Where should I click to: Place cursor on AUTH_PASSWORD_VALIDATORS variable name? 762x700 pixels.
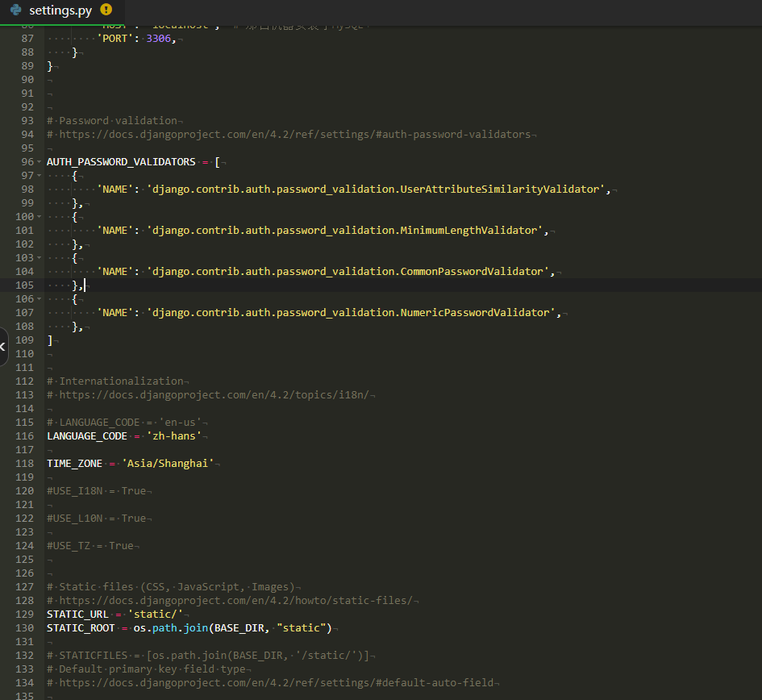click(x=121, y=162)
